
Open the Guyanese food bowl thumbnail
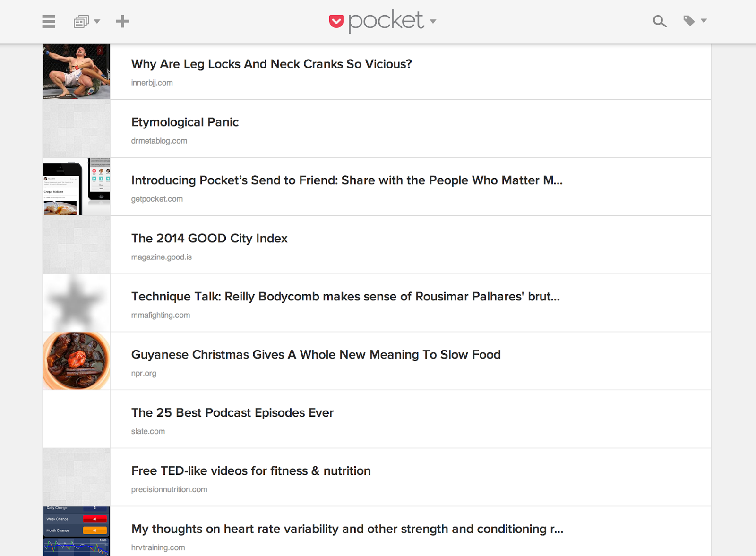(x=77, y=361)
